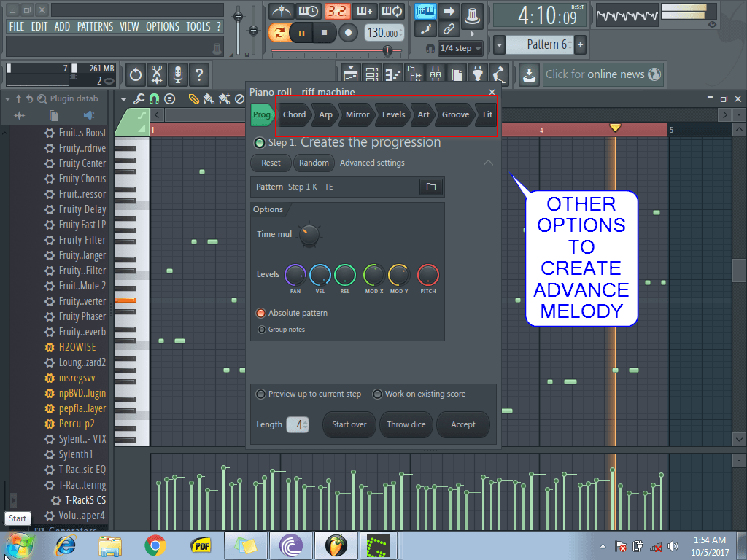Click the browser search magnifier icon
This screenshot has width=747, height=560.
[x=42, y=98]
